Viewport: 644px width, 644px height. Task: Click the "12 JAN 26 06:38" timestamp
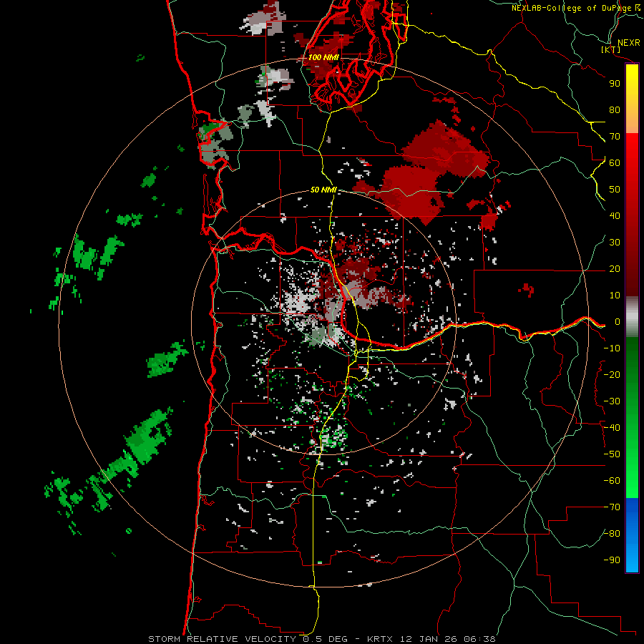pos(448,639)
